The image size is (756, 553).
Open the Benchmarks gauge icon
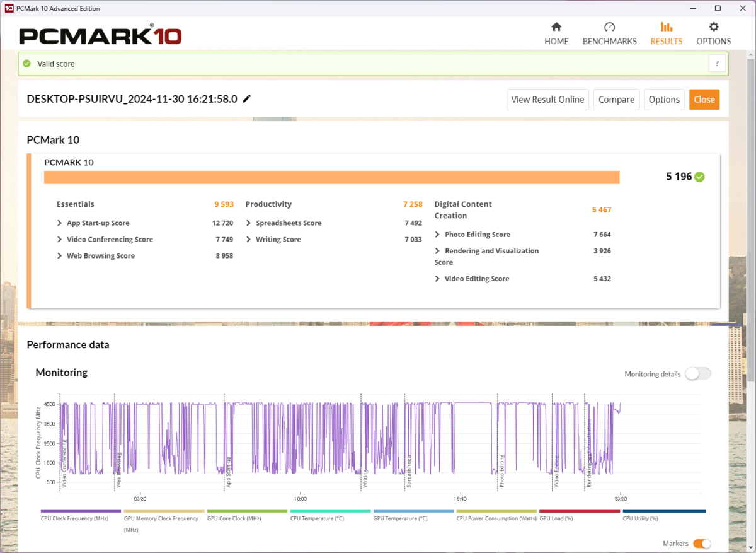point(609,27)
